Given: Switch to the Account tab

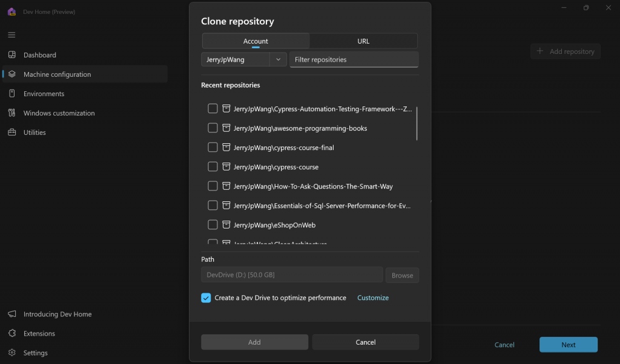Looking at the screenshot, I should coord(256,41).
